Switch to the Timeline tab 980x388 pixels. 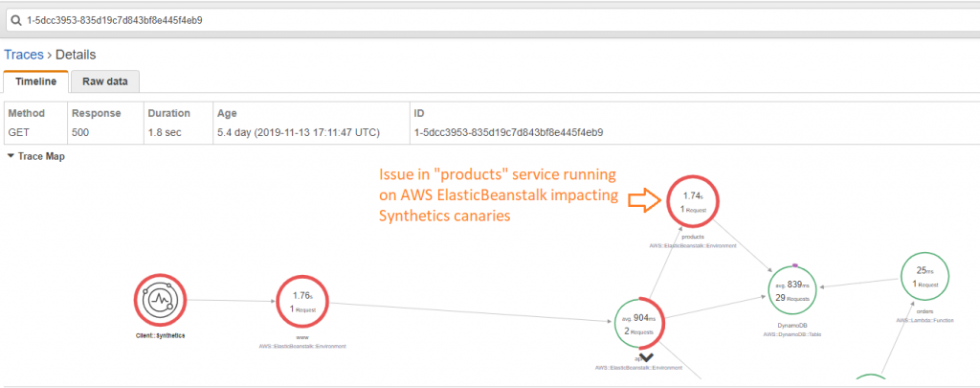[x=35, y=82]
